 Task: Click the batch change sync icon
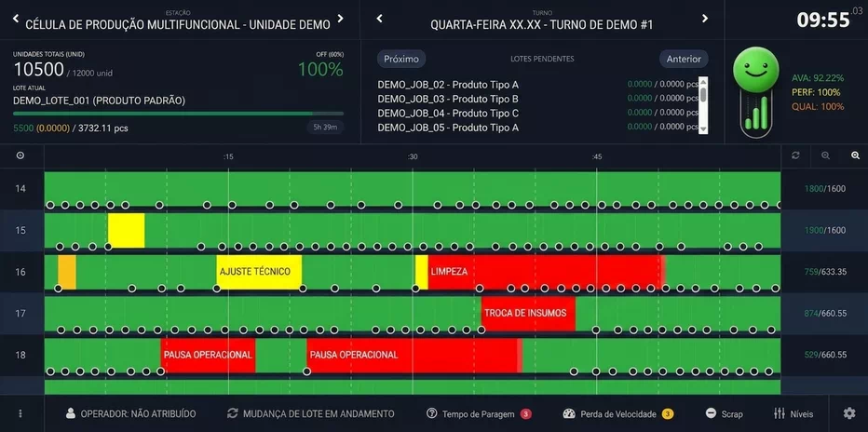click(x=233, y=413)
